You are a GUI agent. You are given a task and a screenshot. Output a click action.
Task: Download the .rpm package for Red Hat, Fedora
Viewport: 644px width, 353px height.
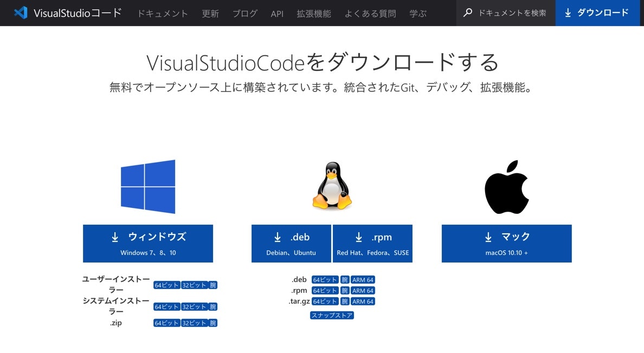pos(372,244)
